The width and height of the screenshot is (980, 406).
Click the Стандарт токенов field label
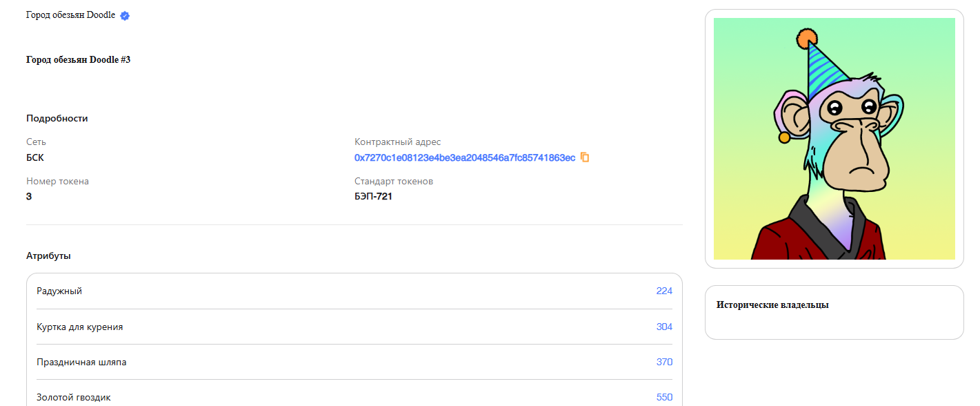[x=394, y=181]
